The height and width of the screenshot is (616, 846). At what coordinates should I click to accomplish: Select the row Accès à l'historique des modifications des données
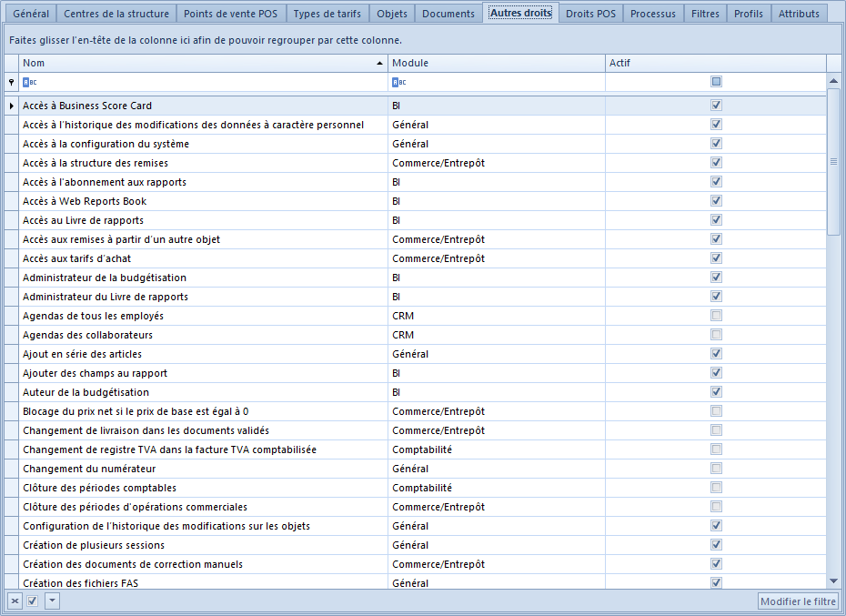[x=415, y=125]
